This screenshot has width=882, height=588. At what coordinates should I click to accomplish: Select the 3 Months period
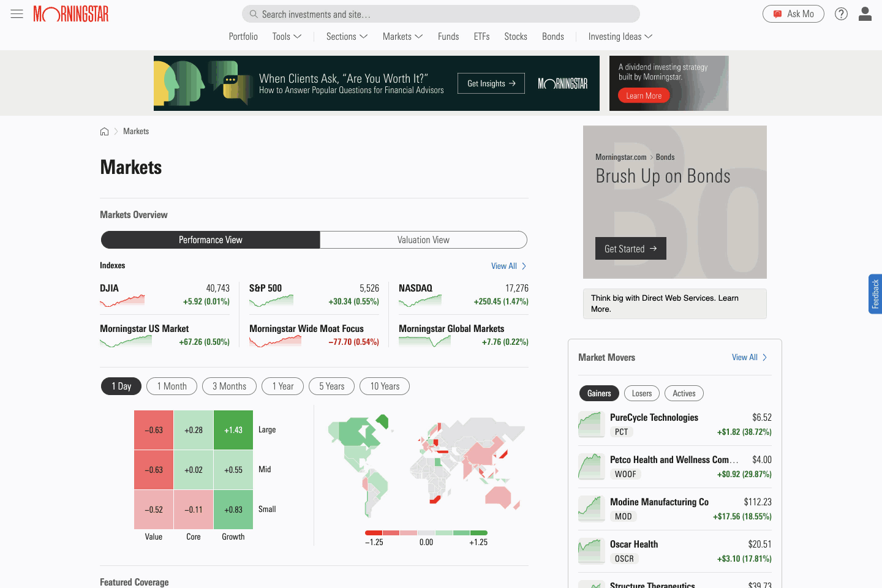click(229, 386)
